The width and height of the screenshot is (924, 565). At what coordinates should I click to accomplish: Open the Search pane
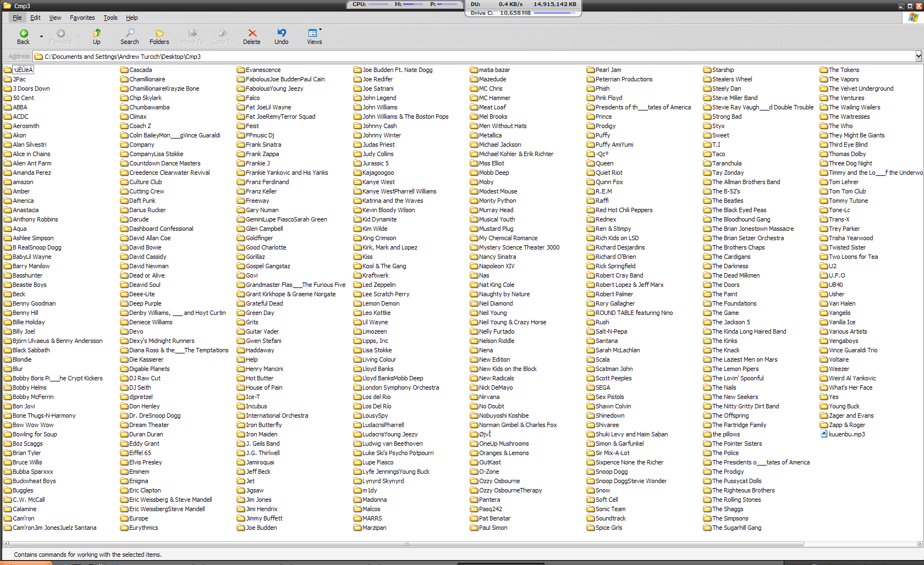point(130,37)
